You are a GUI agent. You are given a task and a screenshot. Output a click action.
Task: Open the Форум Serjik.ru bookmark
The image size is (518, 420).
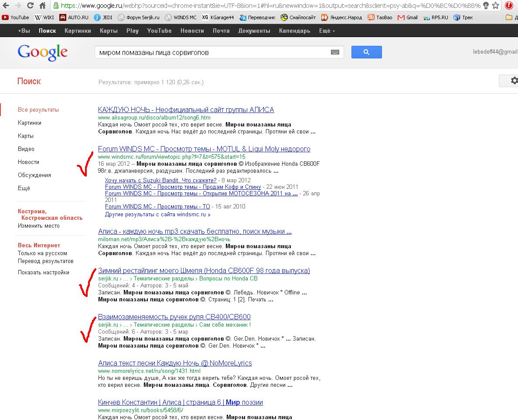pyautogui.click(x=139, y=17)
